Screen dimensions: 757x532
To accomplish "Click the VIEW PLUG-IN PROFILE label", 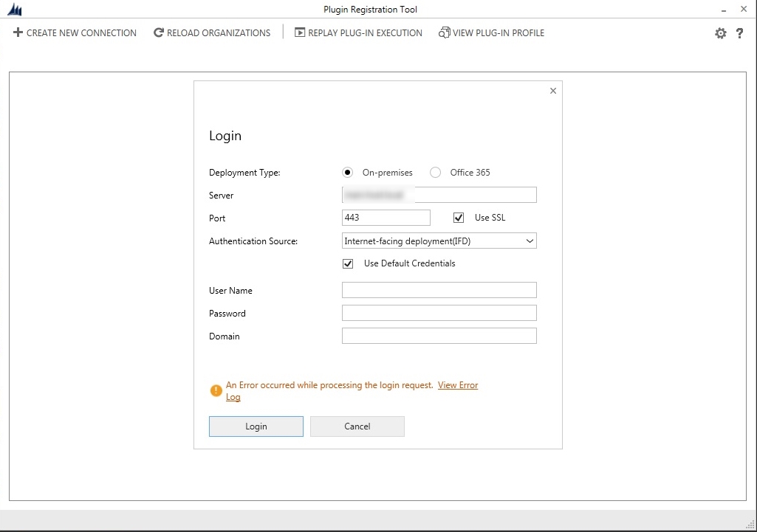I will click(x=499, y=32).
